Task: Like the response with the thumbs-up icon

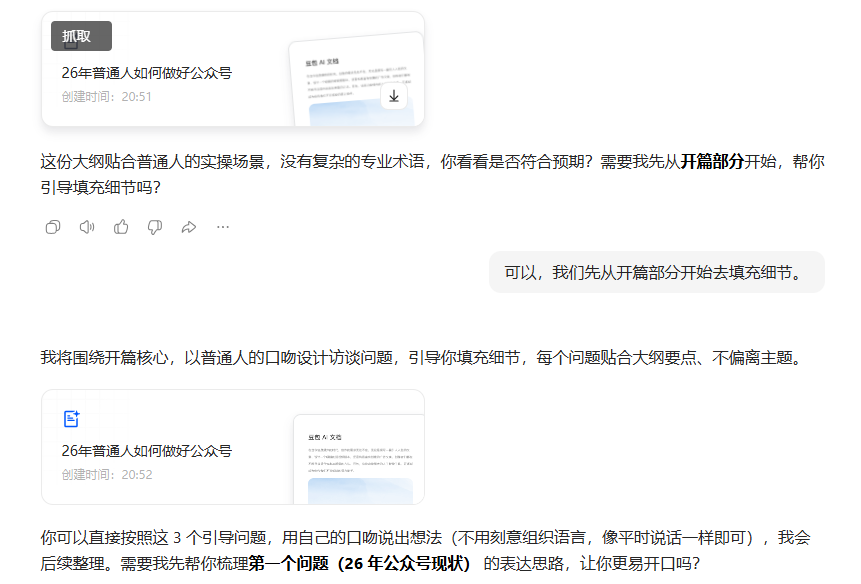Action: (121, 227)
